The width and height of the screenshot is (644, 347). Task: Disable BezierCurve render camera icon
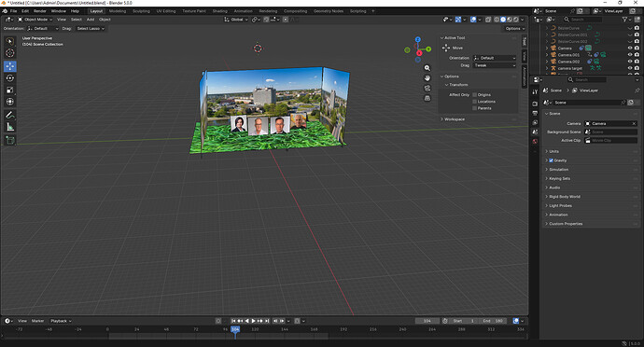(x=637, y=28)
